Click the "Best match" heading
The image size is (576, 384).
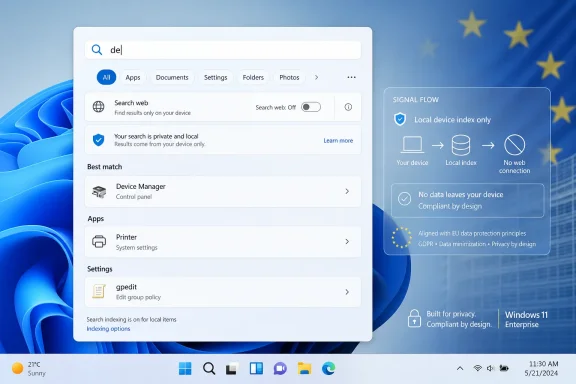[x=104, y=166]
